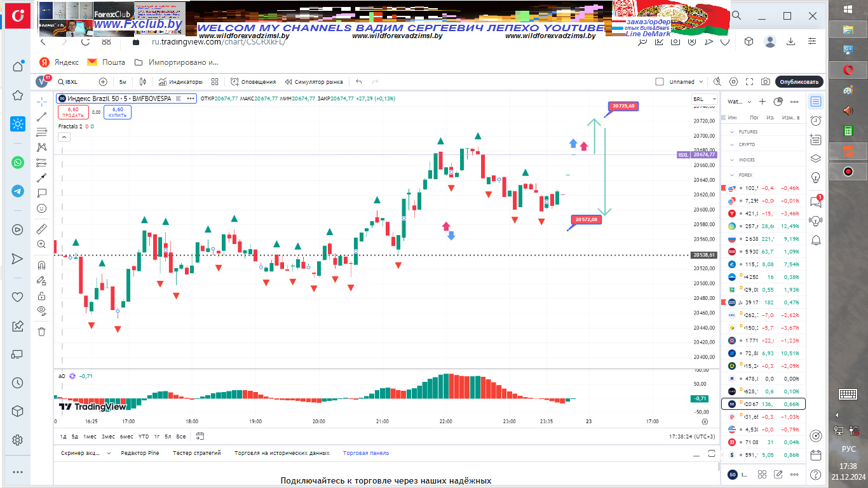868x488 pixels.
Task: Collapse the INDICES watchlist section
Action: (733, 160)
